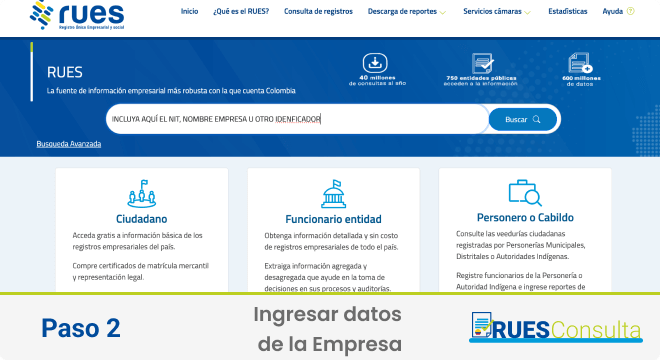Go to Consulta de registros
This screenshot has height=360, width=660.
coord(318,11)
